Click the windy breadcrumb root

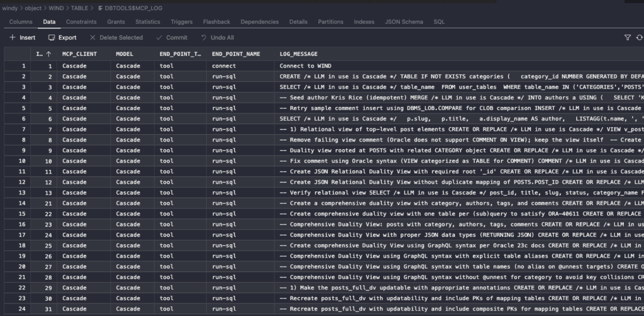[9, 8]
